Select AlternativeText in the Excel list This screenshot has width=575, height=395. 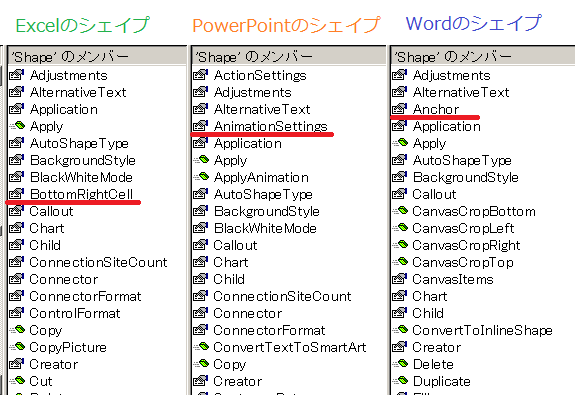(78, 92)
